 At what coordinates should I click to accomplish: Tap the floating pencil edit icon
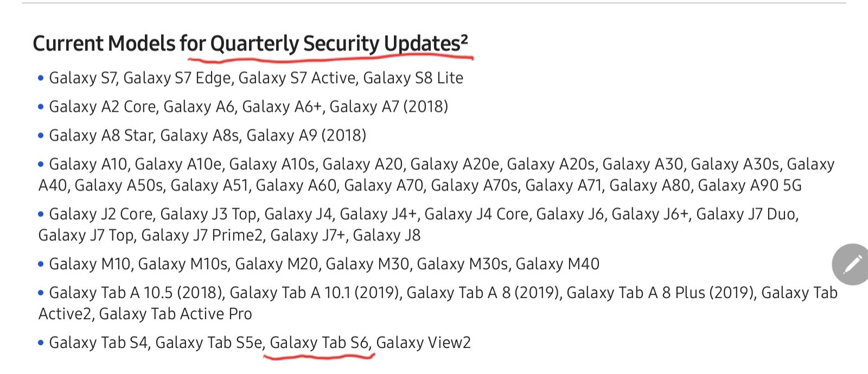point(851,264)
